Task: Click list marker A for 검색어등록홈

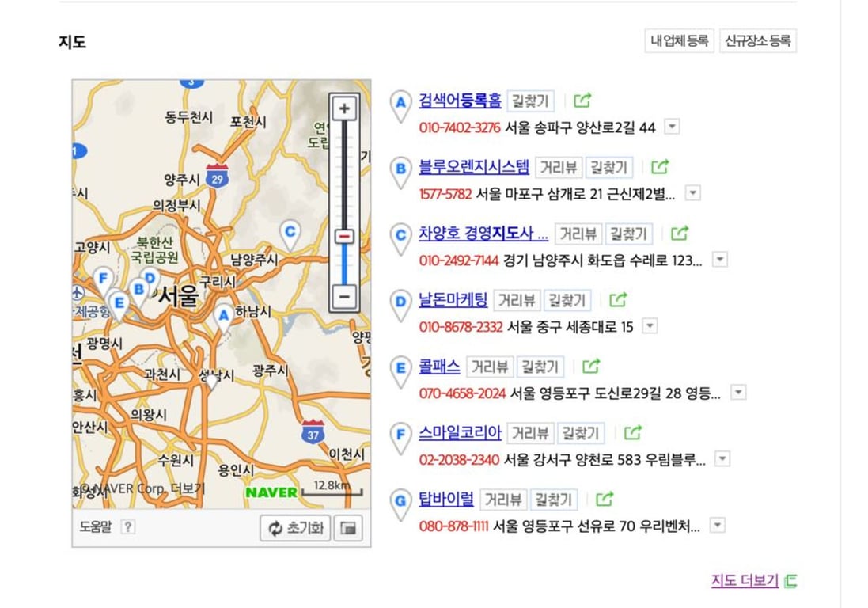Action: pyautogui.click(x=401, y=106)
